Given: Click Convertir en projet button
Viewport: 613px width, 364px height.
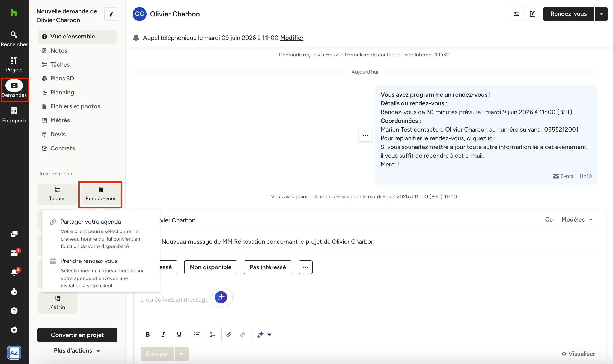Looking at the screenshot, I should click(77, 335).
